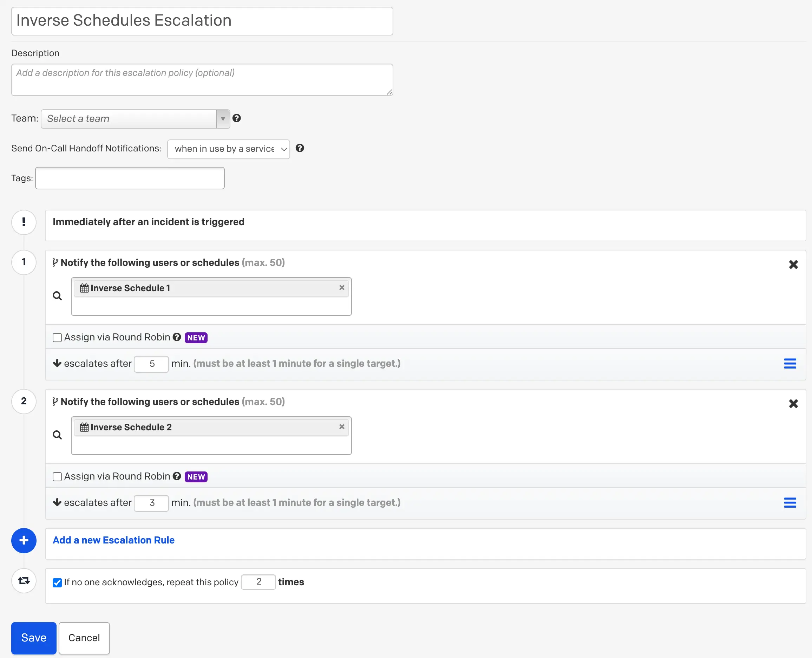Image resolution: width=812 pixels, height=658 pixels.
Task: Delete escalation rule 2 with X icon
Action: tap(793, 404)
